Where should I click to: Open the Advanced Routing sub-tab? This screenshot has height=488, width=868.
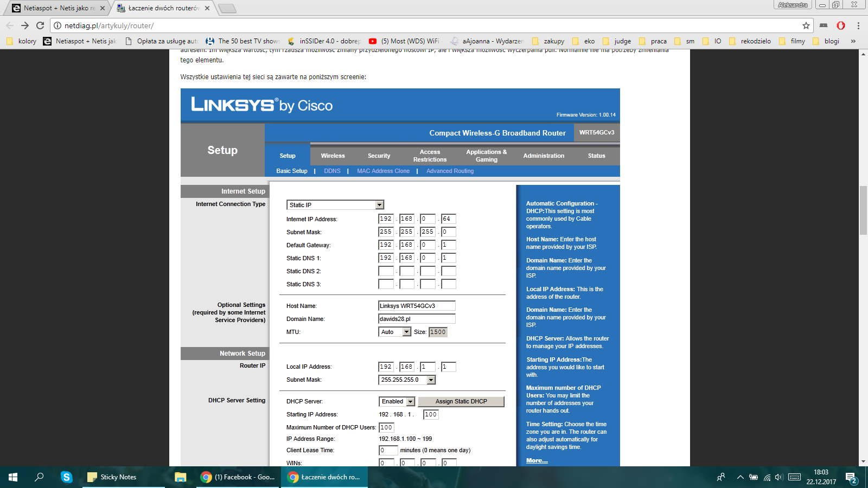[450, 171]
